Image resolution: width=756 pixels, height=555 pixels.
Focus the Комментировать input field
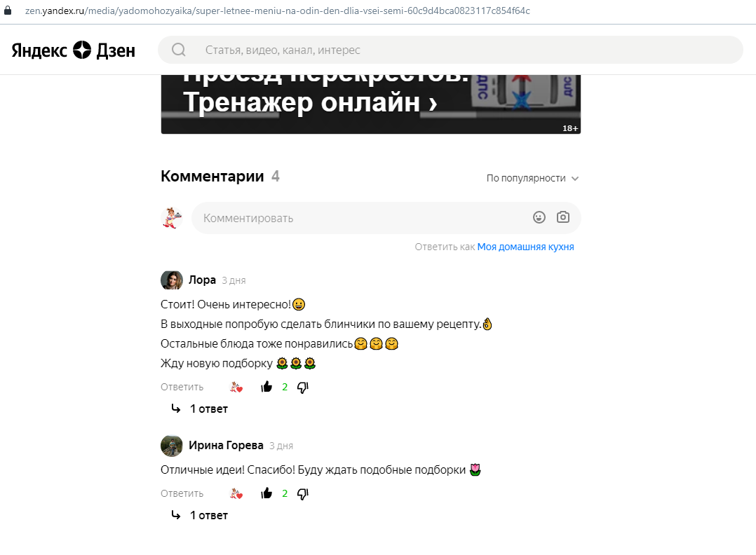pyautogui.click(x=362, y=218)
